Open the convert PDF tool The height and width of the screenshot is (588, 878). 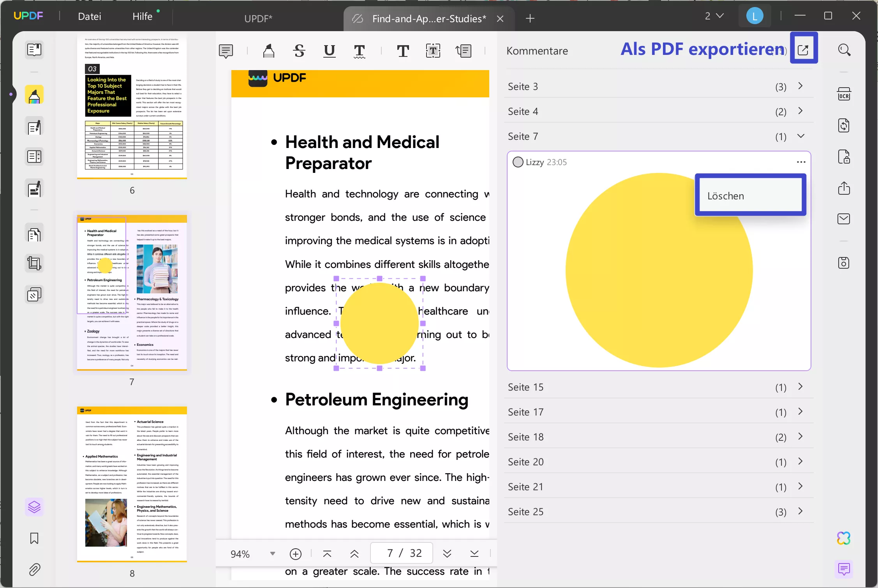pos(844,125)
